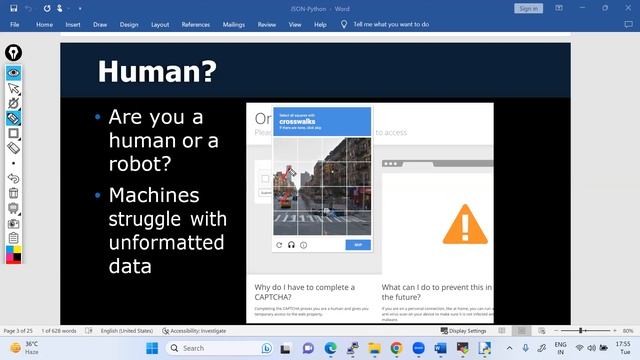Open the Comments icon at ribbon right
This screenshot has height=360, width=640.
[629, 24]
